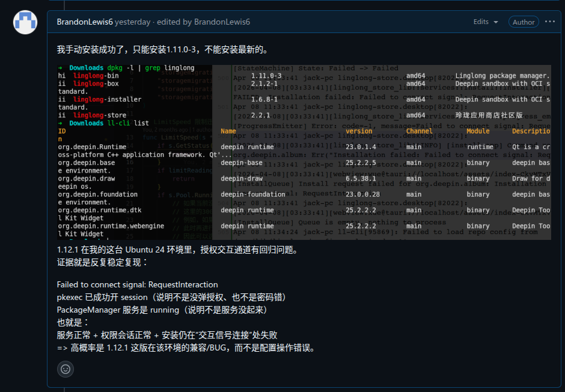The height and width of the screenshot is (392, 565).
Task: Click 'linglong-store' in the terminal screenshot
Action: [x=100, y=115]
